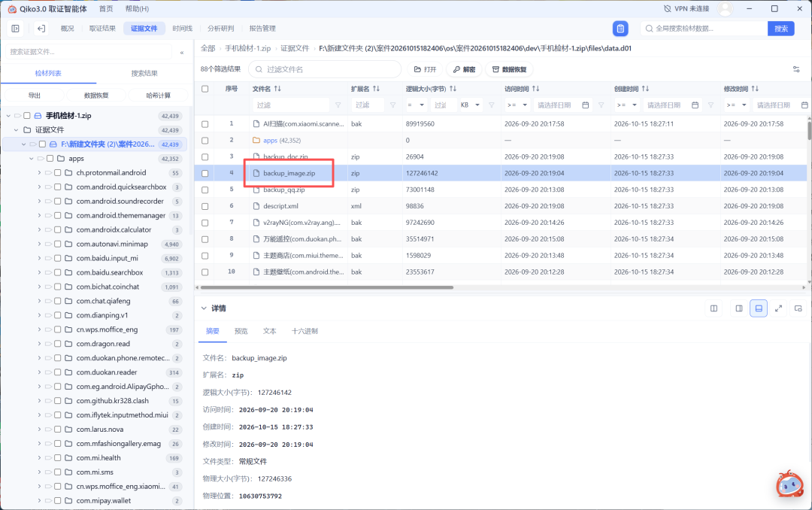
Task: Click the filter funnel icon in 扩展名 column
Action: tap(392, 105)
